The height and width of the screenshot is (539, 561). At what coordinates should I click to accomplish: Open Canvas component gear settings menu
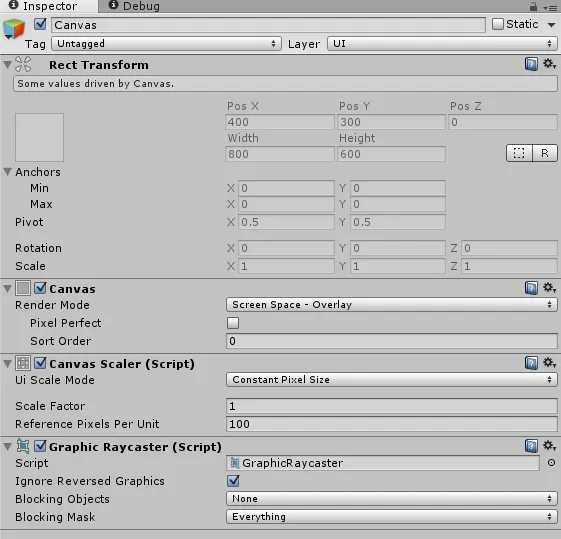549,288
